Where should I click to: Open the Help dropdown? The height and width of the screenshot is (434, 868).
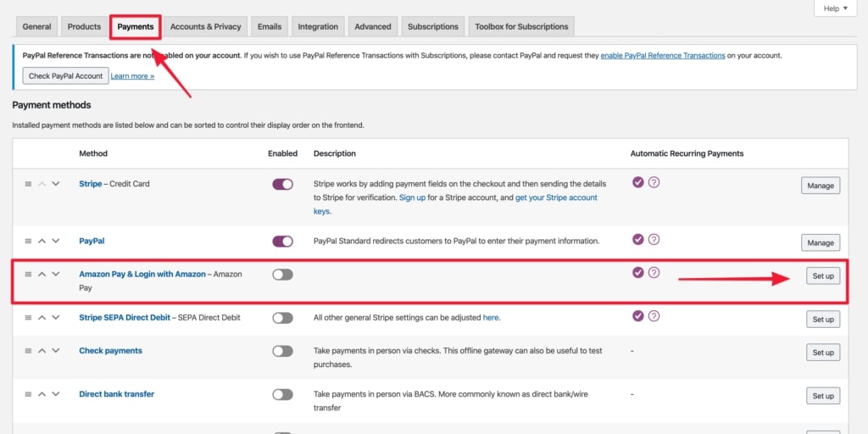pyautogui.click(x=835, y=8)
